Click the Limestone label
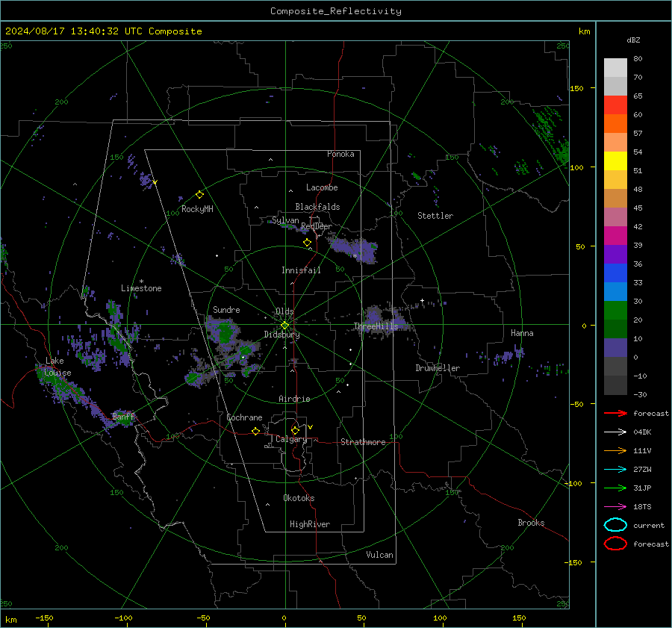 141,288
